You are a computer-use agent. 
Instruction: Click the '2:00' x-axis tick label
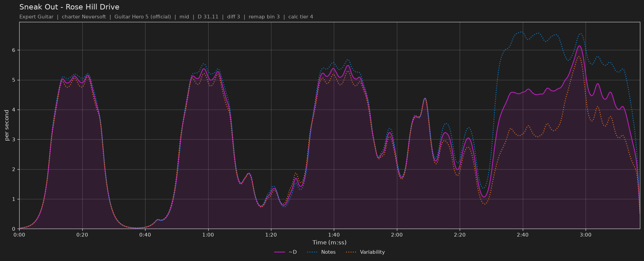tap(397, 235)
